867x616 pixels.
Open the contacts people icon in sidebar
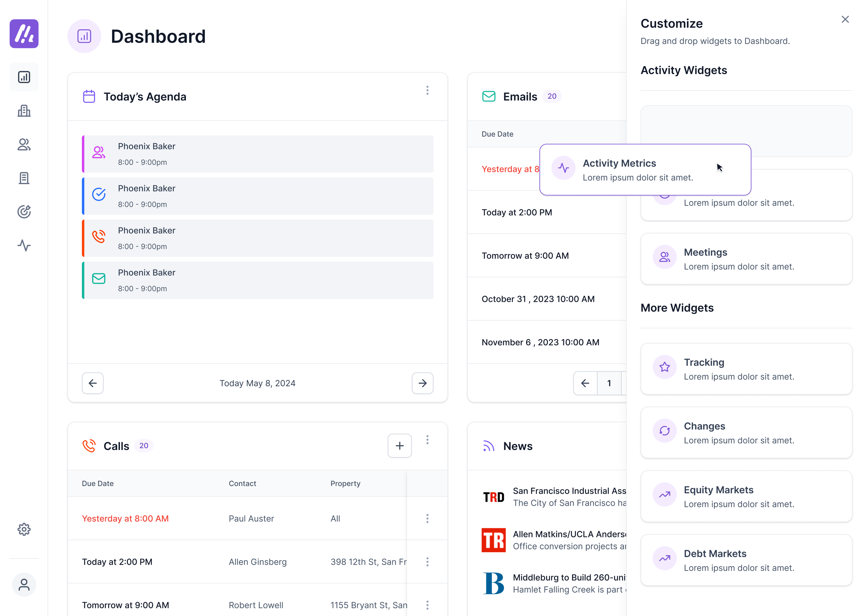click(x=24, y=144)
